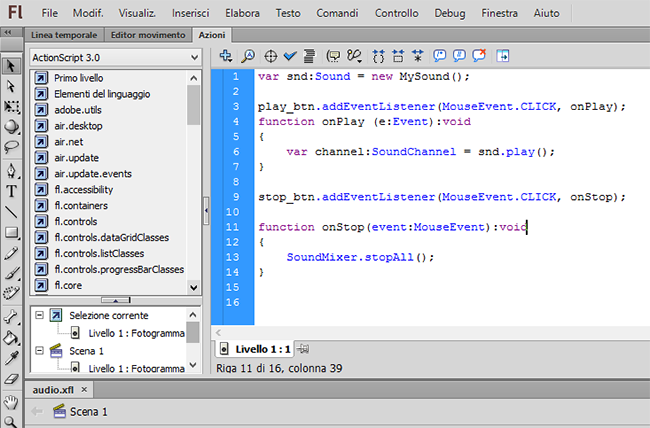Click the splitter arrow between package list and script navigator
The image size is (650, 428).
pyautogui.click(x=116, y=300)
